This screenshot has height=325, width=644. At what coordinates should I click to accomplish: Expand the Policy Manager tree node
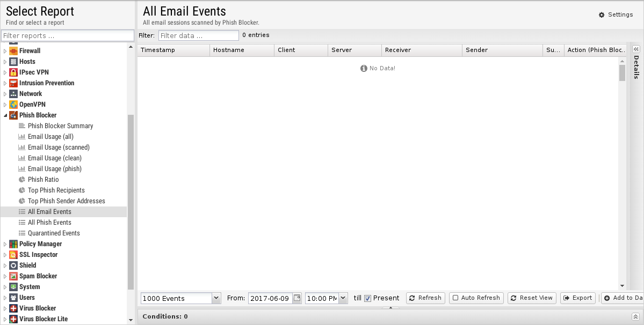coord(5,244)
